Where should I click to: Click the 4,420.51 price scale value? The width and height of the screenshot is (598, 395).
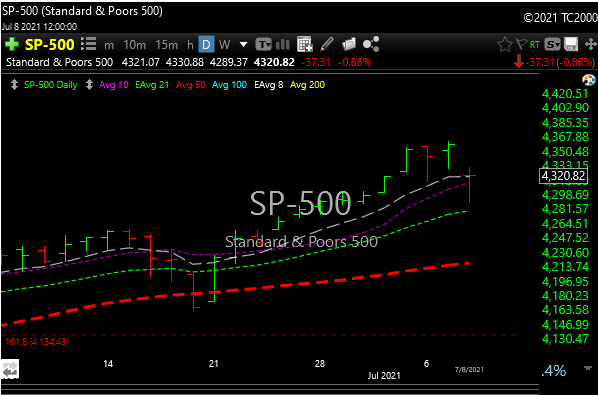565,94
